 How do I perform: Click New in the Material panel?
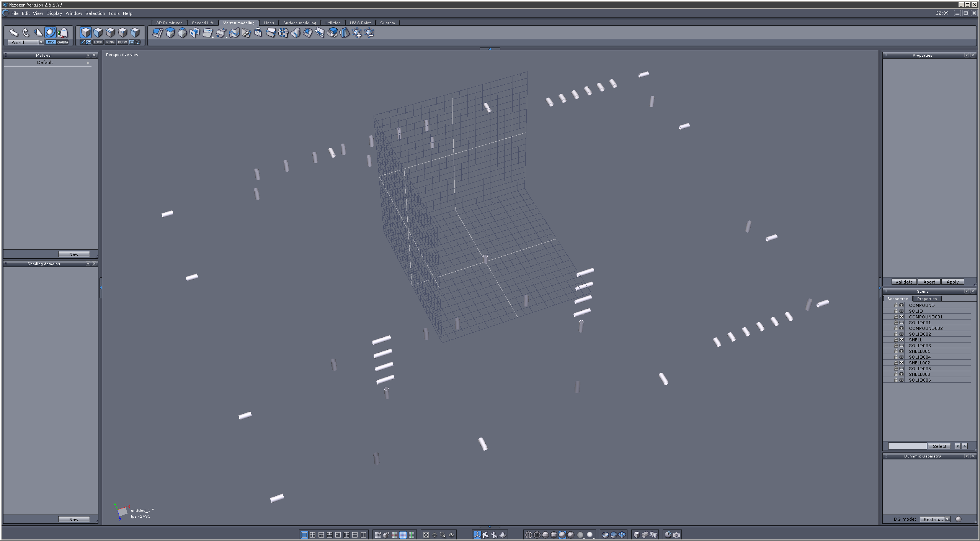click(x=74, y=254)
